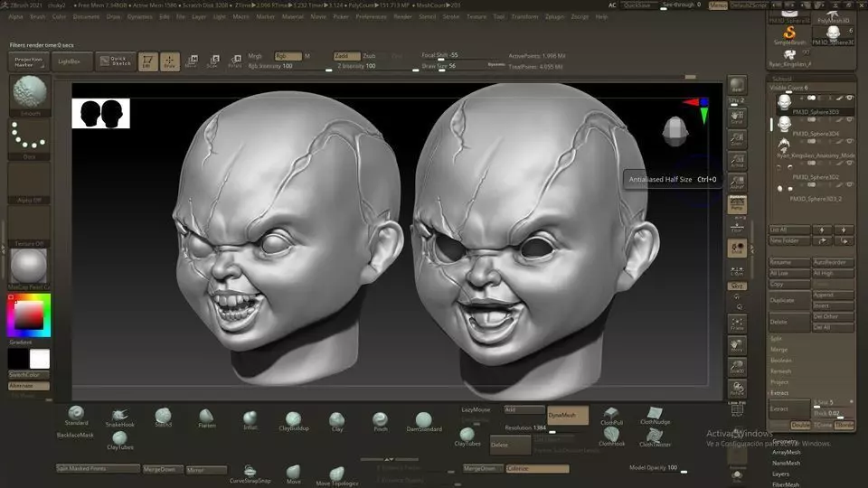
Task: Activate Edit mode button
Action: (147, 61)
